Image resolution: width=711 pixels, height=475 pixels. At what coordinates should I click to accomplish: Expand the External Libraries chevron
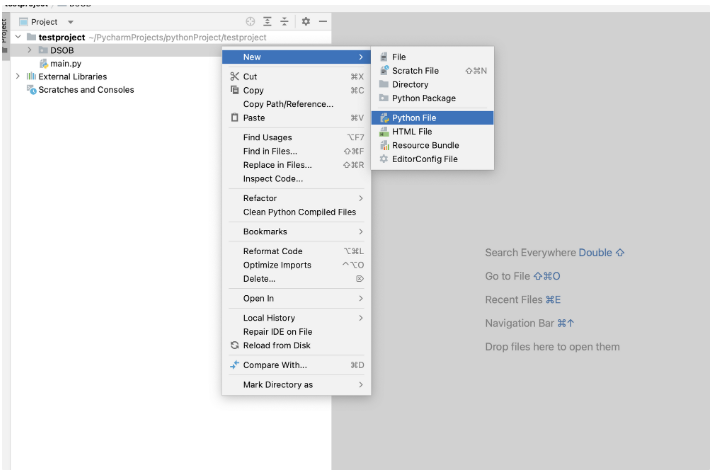point(18,76)
